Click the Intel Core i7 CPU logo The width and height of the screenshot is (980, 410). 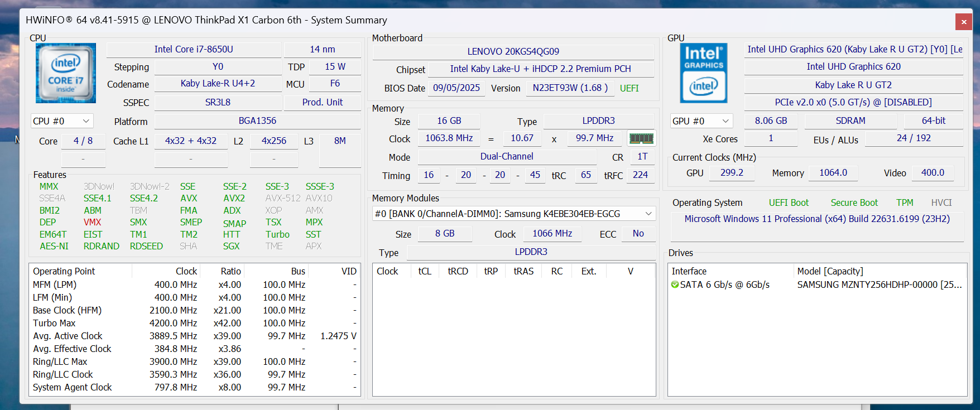66,73
